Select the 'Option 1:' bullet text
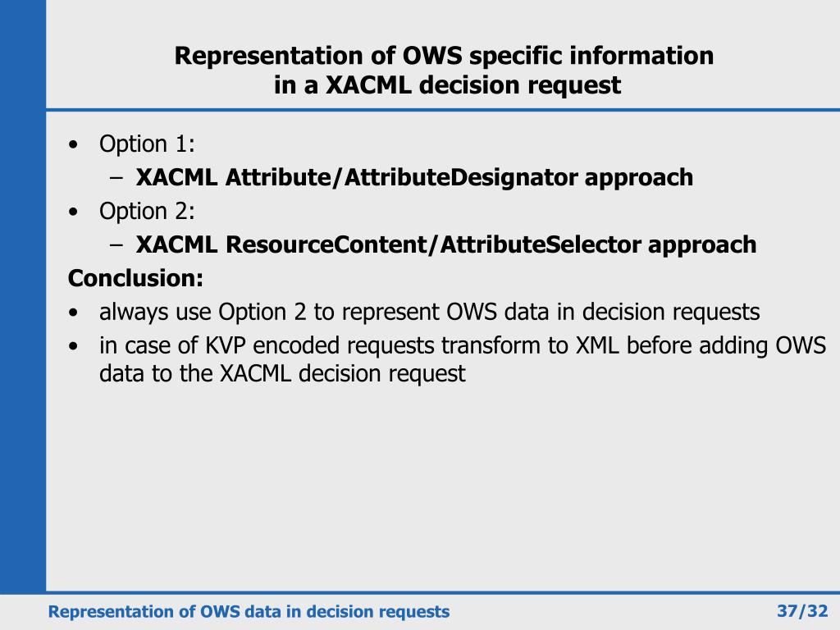 (147, 144)
